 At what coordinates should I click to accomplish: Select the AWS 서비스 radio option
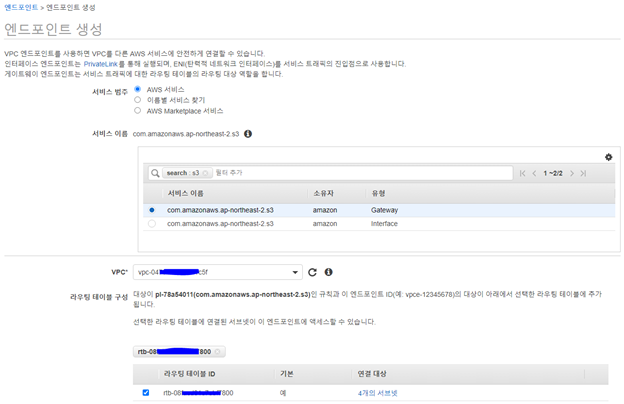tap(138, 89)
